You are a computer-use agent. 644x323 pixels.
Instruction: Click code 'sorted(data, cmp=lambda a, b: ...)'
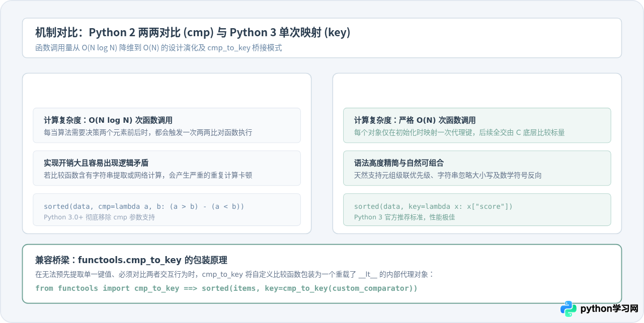[144, 206]
